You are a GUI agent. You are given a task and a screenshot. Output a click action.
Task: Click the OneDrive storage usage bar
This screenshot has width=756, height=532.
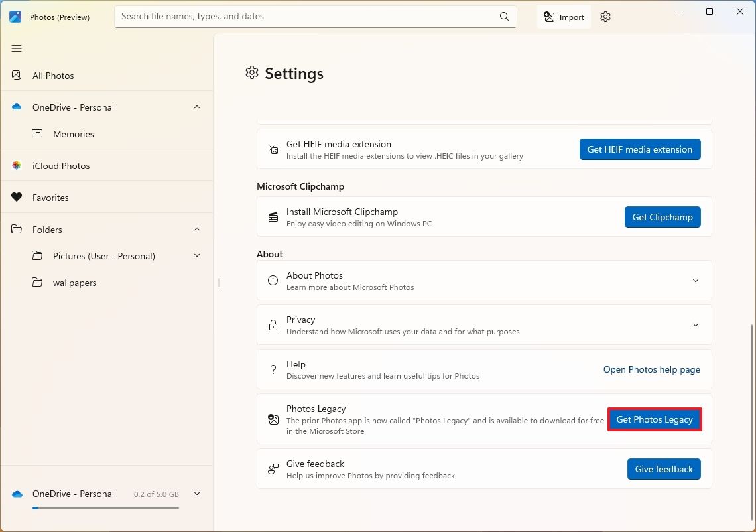point(106,508)
